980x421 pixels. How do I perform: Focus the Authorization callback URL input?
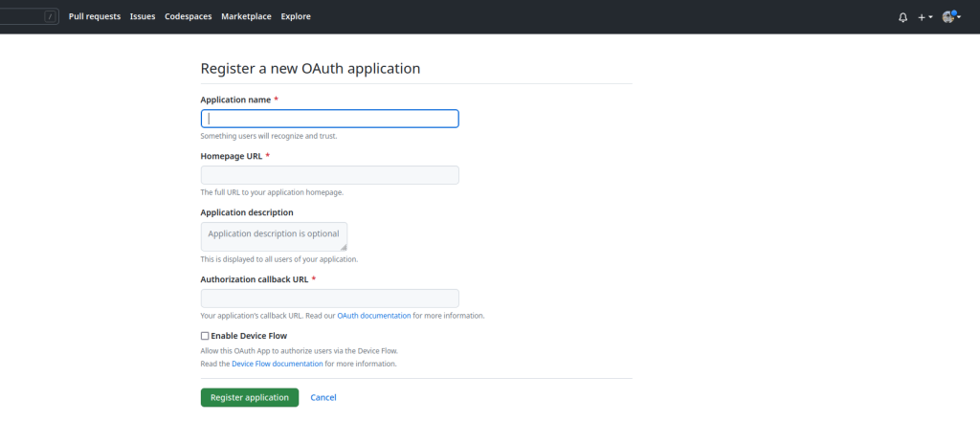(329, 299)
